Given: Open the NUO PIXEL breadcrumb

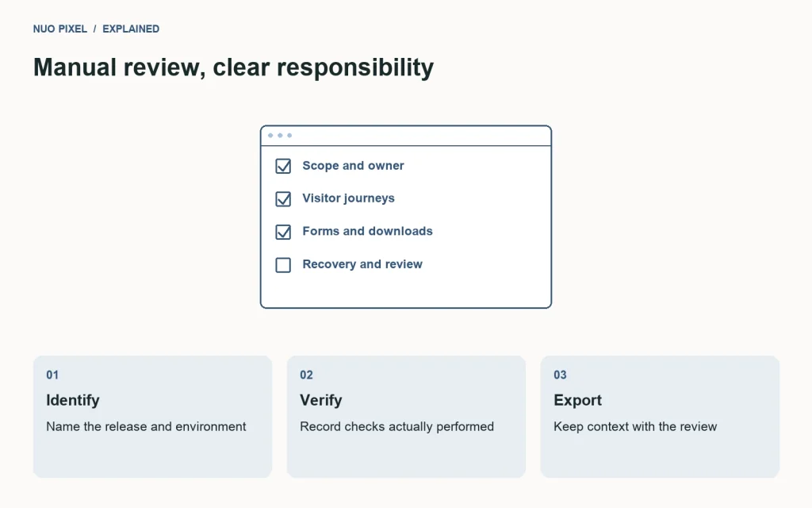Looking at the screenshot, I should pyautogui.click(x=60, y=29).
